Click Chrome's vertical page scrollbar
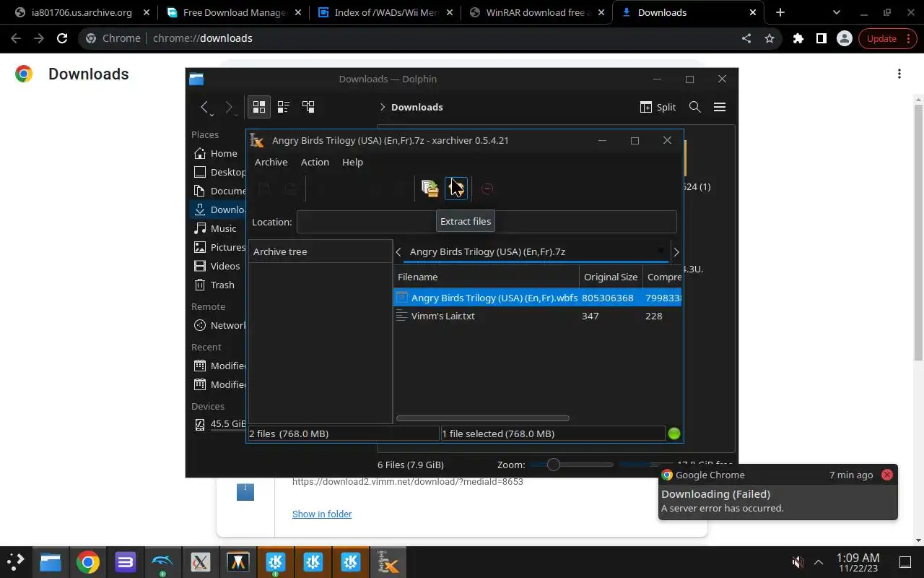This screenshot has height=578, width=924. tap(918, 231)
